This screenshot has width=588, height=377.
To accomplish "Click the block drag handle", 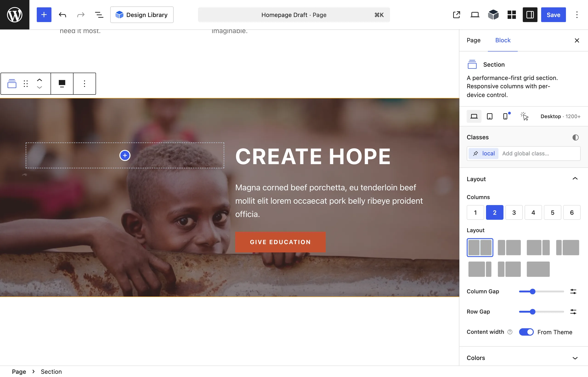I will coord(26,83).
